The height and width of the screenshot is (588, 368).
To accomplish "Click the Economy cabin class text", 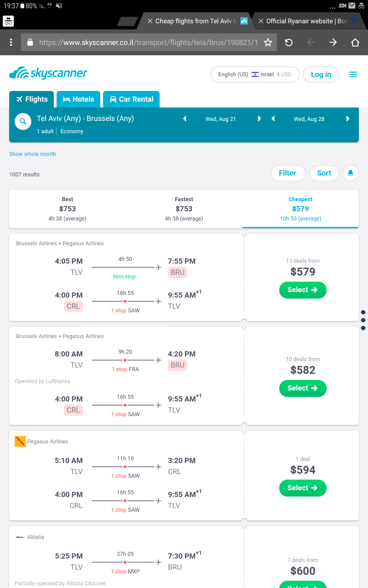I will pos(72,131).
